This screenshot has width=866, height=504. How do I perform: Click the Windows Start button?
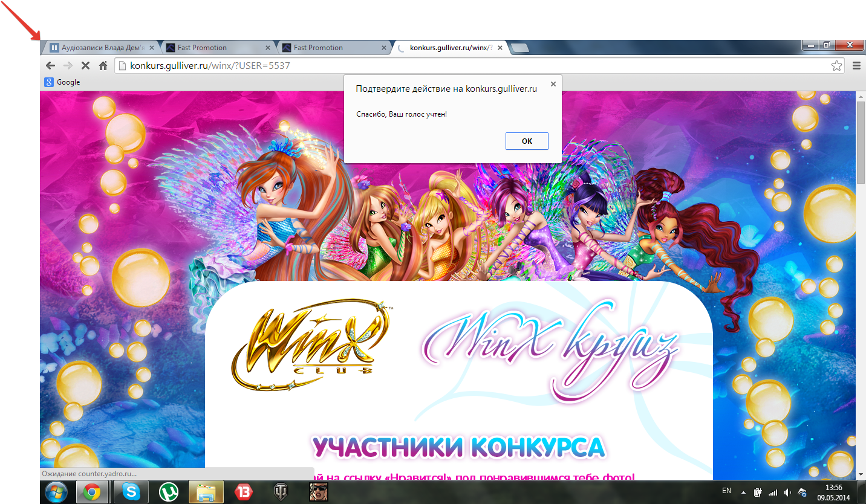(56, 493)
